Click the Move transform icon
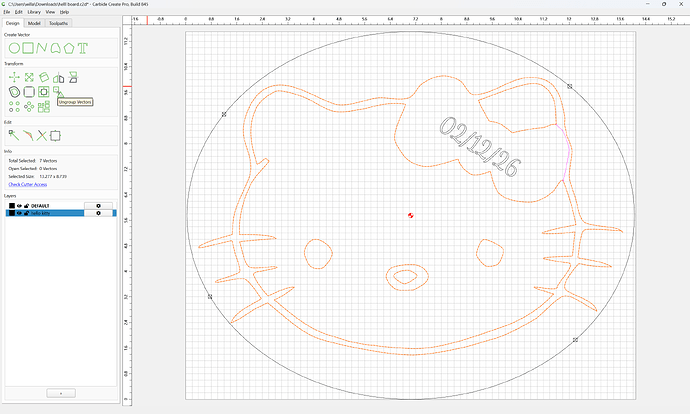Image resolution: width=690 pixels, height=414 pixels. 14,77
